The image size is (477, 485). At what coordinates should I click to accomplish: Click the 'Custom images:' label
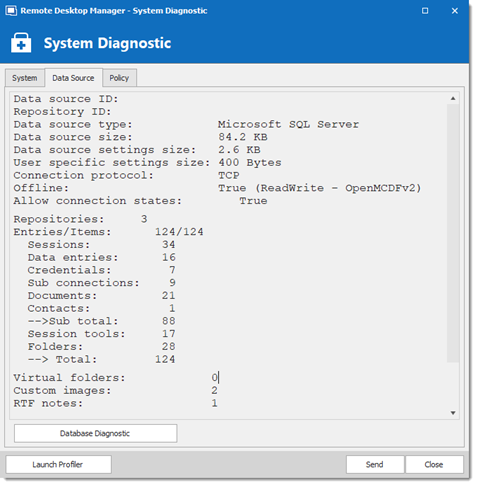62,390
